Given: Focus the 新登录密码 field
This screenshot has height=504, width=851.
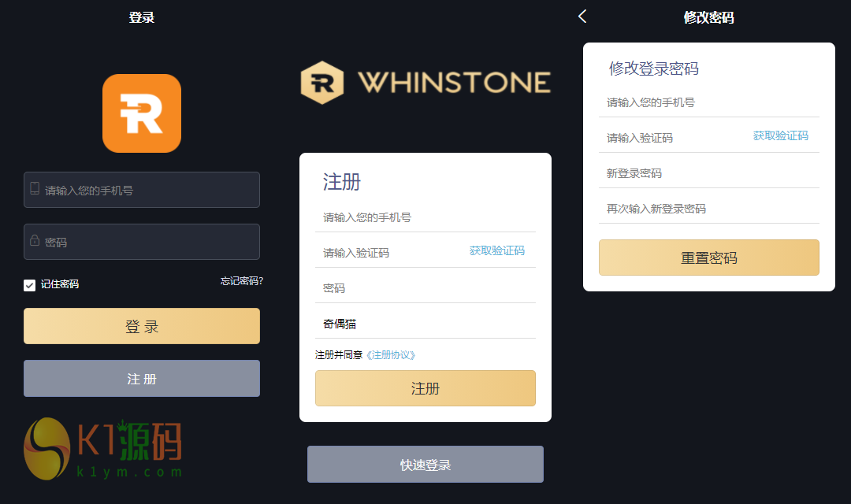Looking at the screenshot, I should [x=709, y=173].
